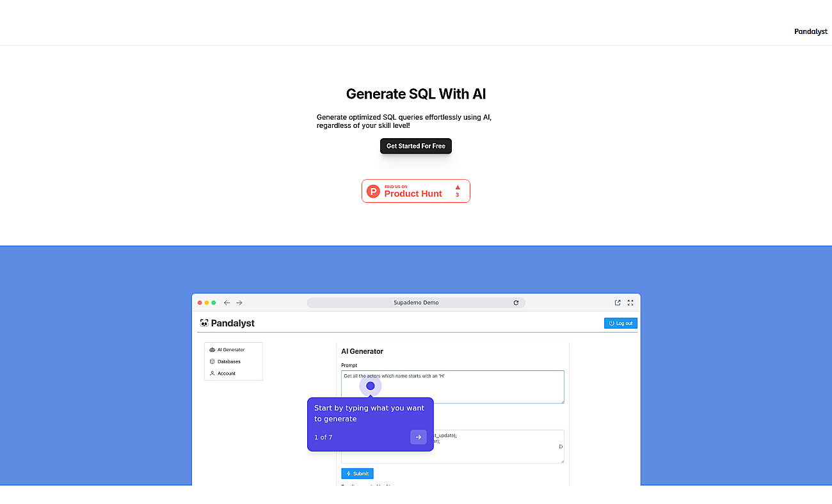Click the Pandalyst title in demo
832x504 pixels.
[x=233, y=323]
